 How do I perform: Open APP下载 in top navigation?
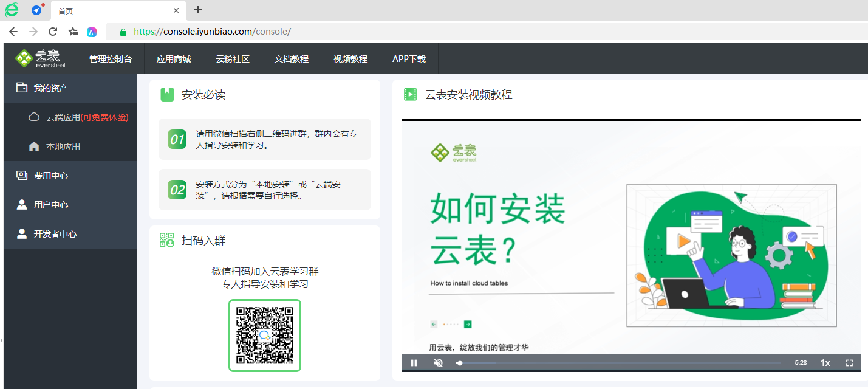[x=409, y=59]
